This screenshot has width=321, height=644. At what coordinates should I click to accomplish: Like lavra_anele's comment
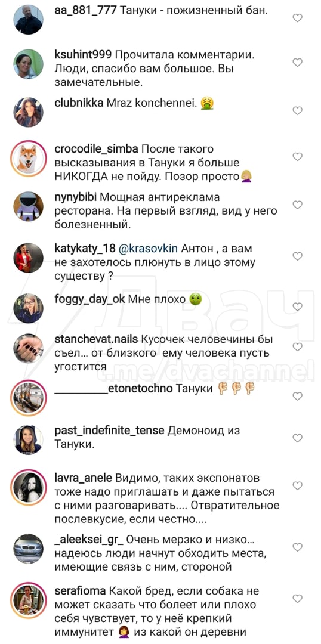pos(297,486)
